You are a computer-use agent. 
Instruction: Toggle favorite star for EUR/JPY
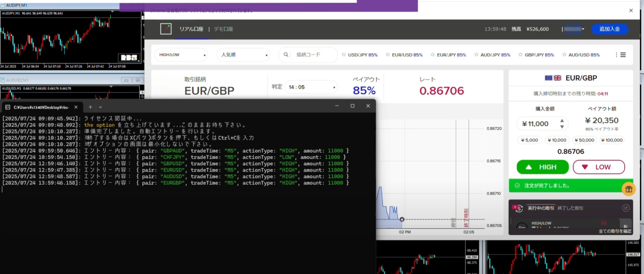click(433, 55)
